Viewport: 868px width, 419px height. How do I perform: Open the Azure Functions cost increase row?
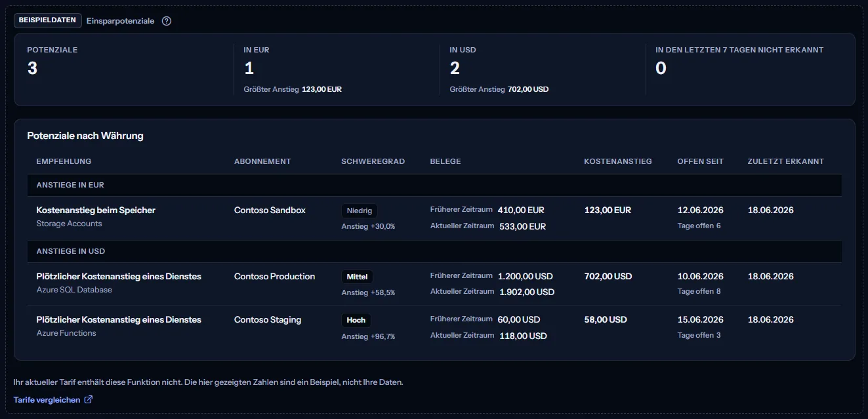[434, 327]
